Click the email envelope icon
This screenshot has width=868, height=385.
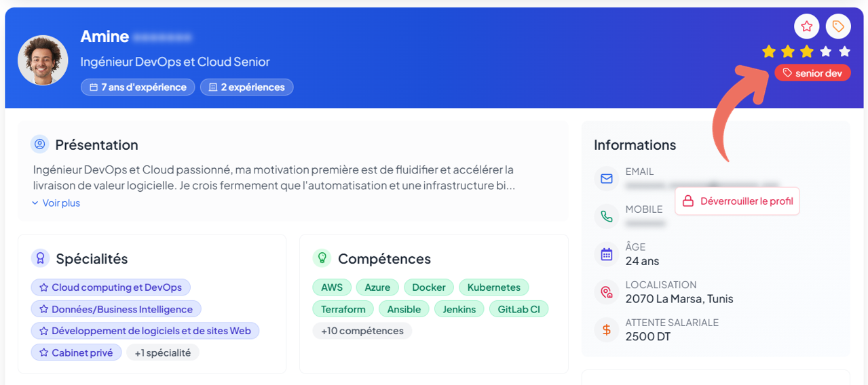click(x=606, y=179)
